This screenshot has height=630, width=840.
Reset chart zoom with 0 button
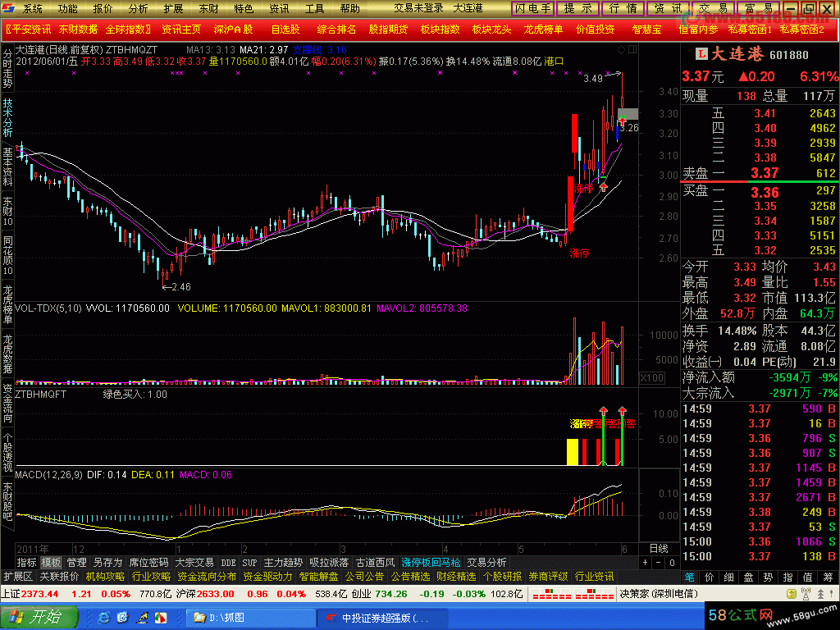[x=672, y=563]
